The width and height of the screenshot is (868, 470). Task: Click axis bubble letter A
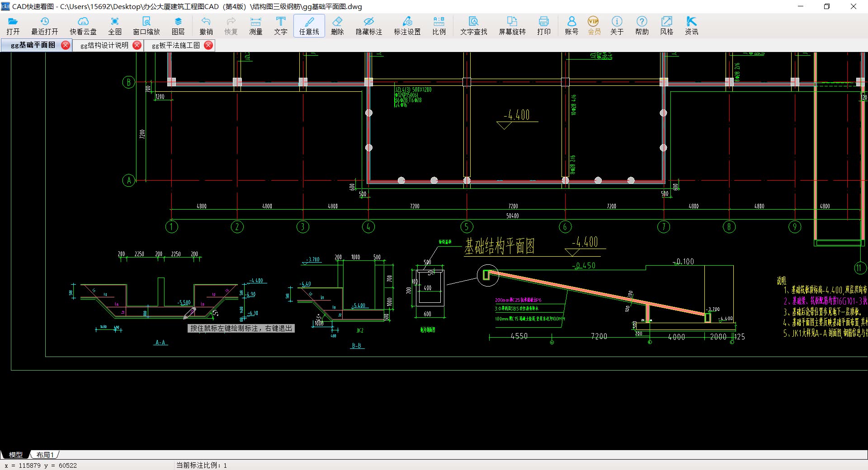coord(129,180)
